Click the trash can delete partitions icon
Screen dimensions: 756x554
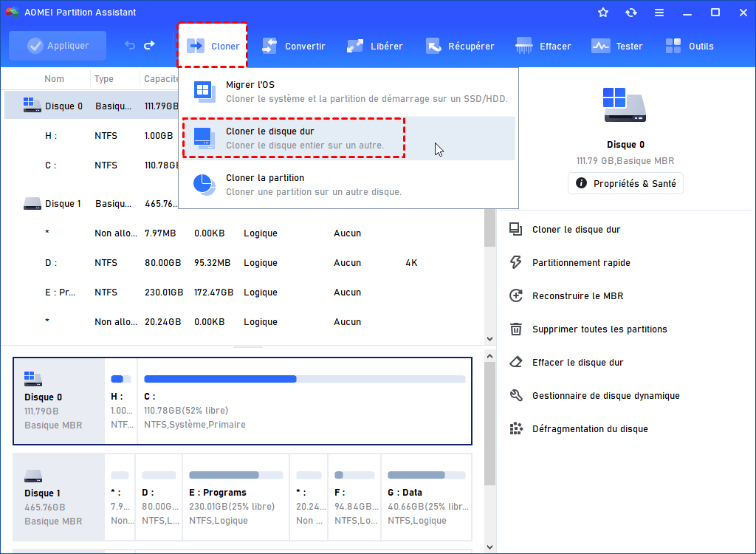pyautogui.click(x=516, y=329)
